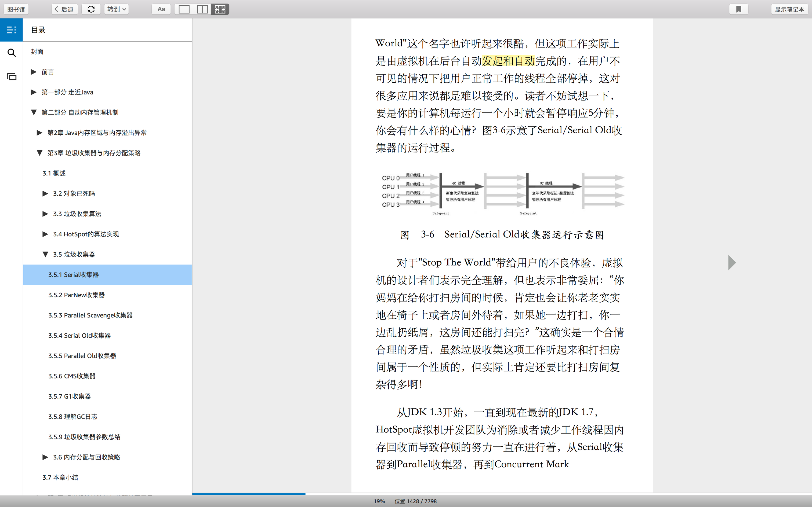Go to next page with the right arrow
Viewport: 812px width, 507px height.
point(732,263)
